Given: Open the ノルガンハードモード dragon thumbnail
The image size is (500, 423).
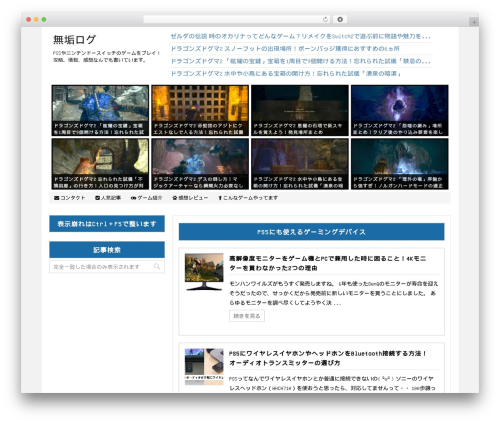Looking at the screenshot, I should pyautogui.click(x=400, y=164).
